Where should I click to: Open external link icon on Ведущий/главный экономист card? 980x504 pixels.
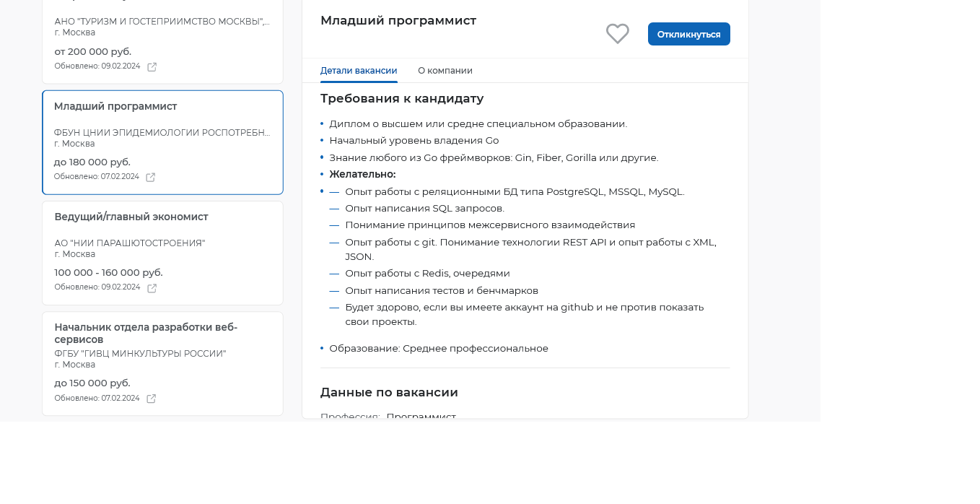(x=152, y=288)
